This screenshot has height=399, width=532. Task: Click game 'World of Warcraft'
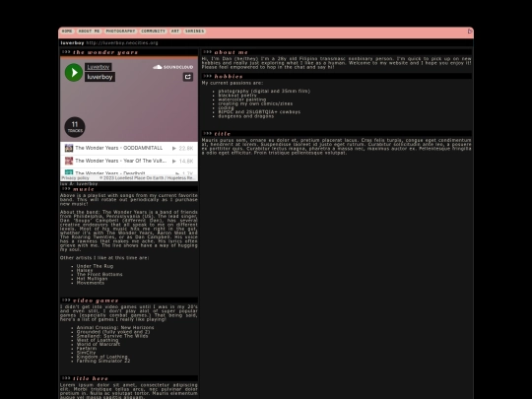click(99, 344)
